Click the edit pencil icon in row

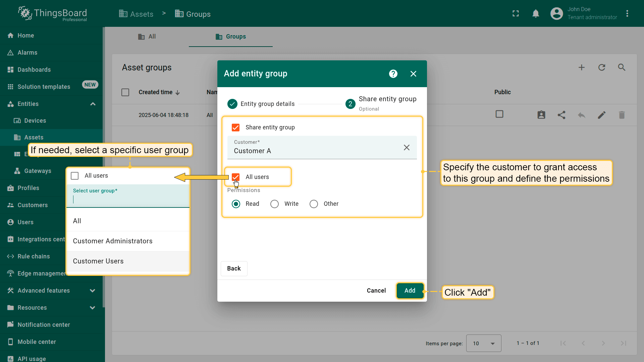[601, 115]
